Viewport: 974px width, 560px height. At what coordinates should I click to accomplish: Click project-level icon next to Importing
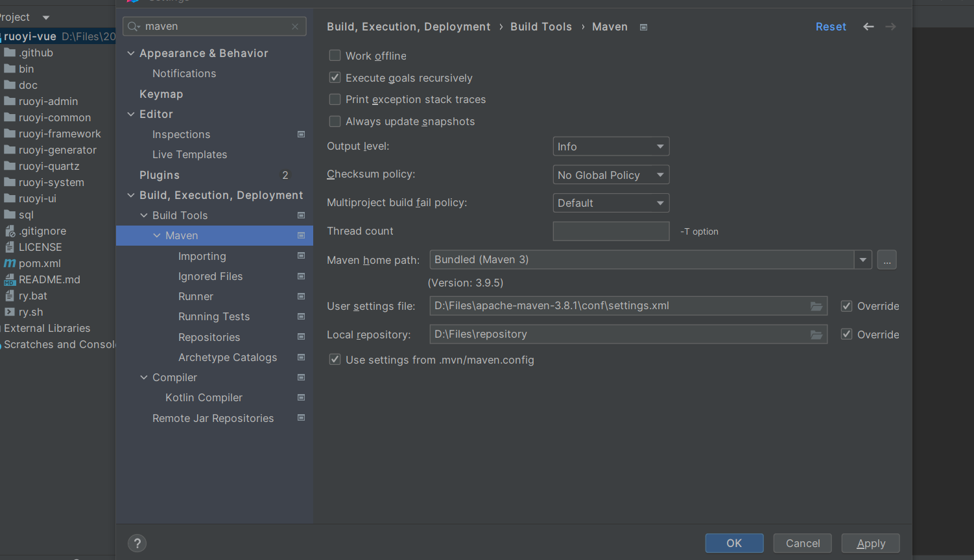tap(301, 256)
